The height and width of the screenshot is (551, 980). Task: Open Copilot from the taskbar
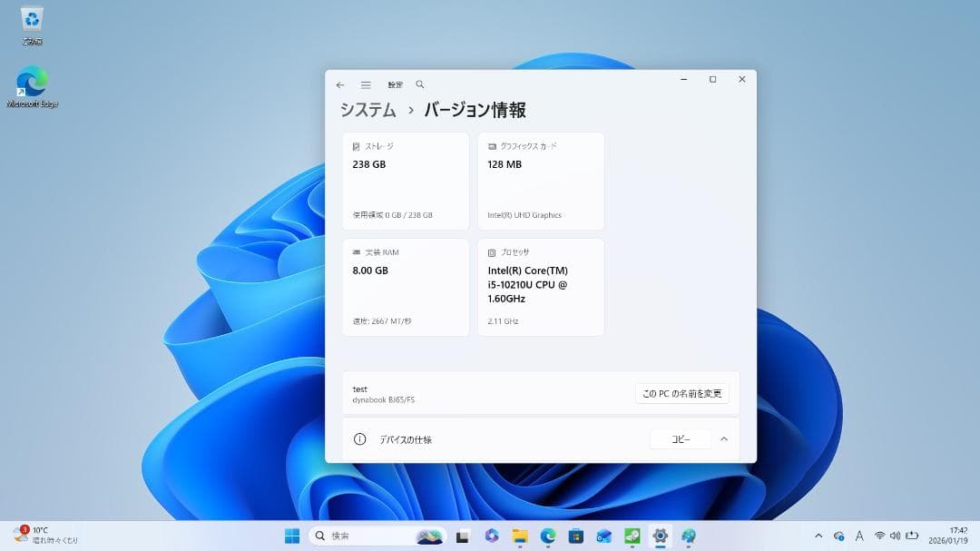[x=489, y=536]
